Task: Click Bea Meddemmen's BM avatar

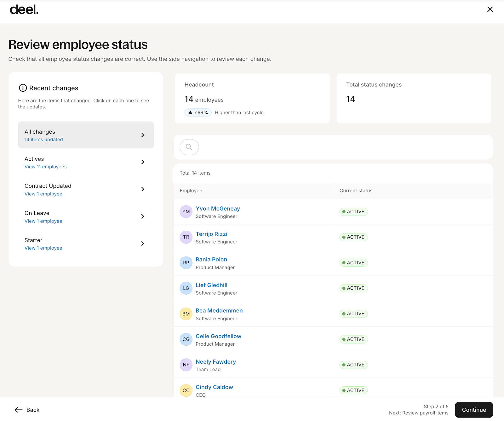Action: [186, 314]
